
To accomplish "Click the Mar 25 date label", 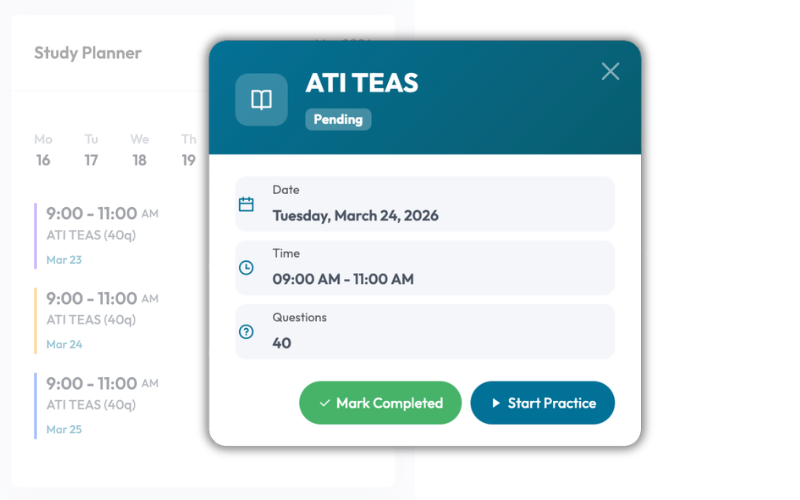I will click(64, 429).
